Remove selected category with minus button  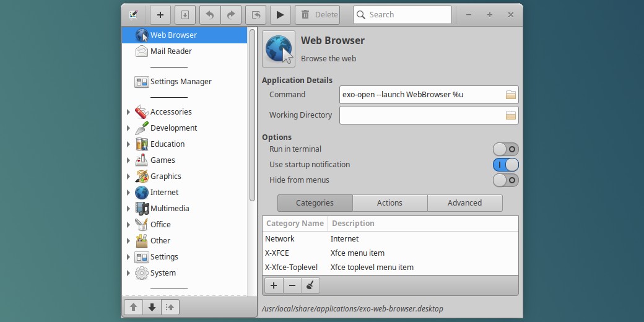292,285
